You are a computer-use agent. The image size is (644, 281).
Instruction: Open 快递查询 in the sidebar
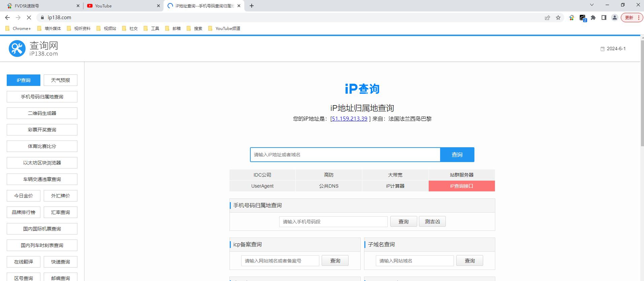click(x=61, y=262)
